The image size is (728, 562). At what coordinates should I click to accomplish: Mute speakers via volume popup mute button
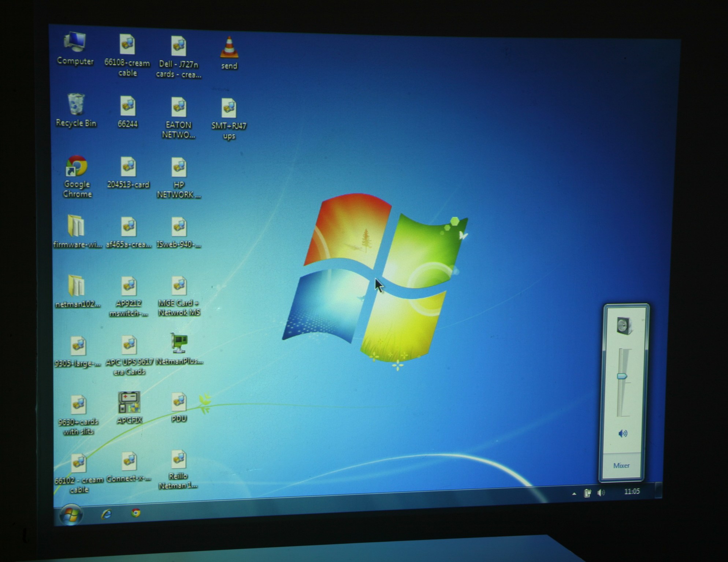[623, 434]
